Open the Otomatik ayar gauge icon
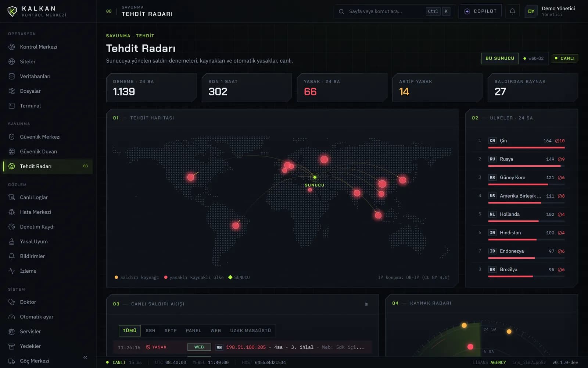Viewport: 588px width, 368px height. point(12,317)
